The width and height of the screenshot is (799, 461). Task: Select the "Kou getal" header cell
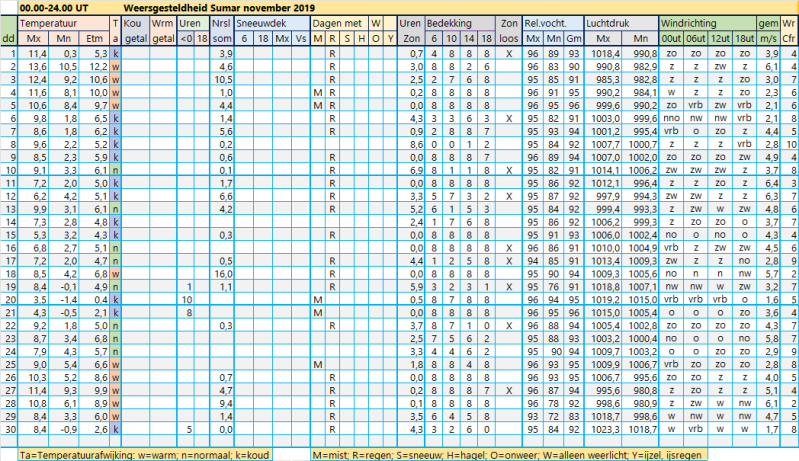pos(136,29)
